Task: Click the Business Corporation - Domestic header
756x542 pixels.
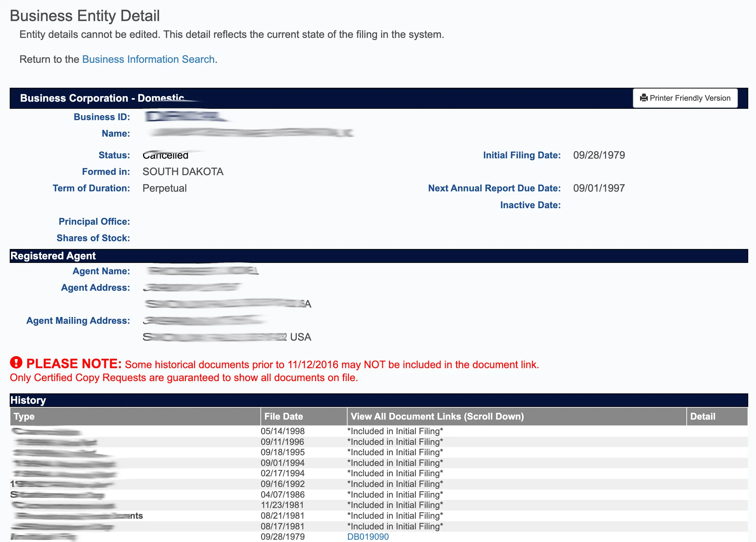Action: click(102, 98)
